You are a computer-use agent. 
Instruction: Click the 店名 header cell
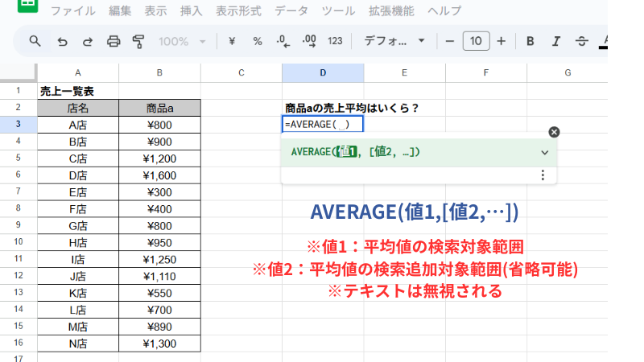[x=78, y=108]
